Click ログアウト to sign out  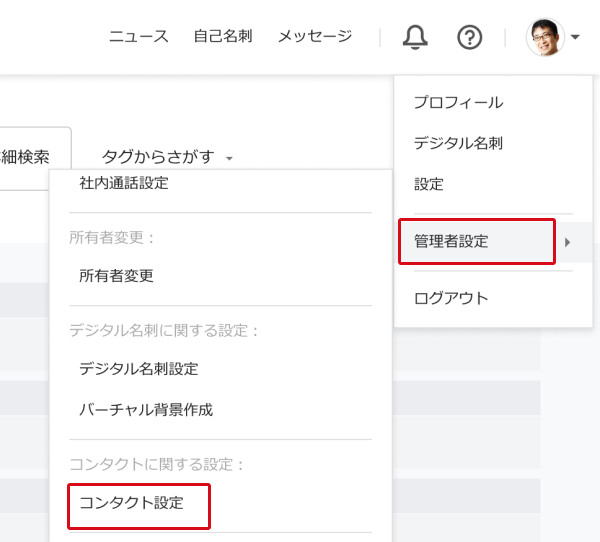[451, 298]
